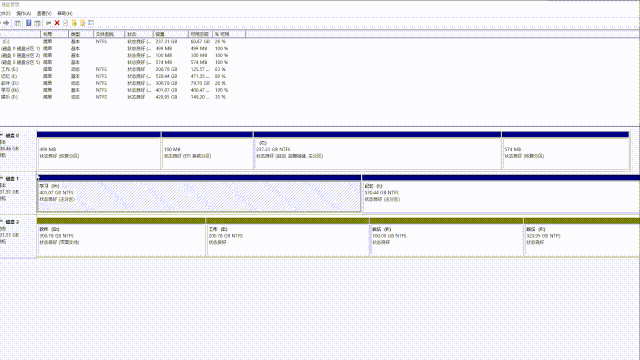Click the 60.67 GB free space cell

pyautogui.click(x=200, y=42)
